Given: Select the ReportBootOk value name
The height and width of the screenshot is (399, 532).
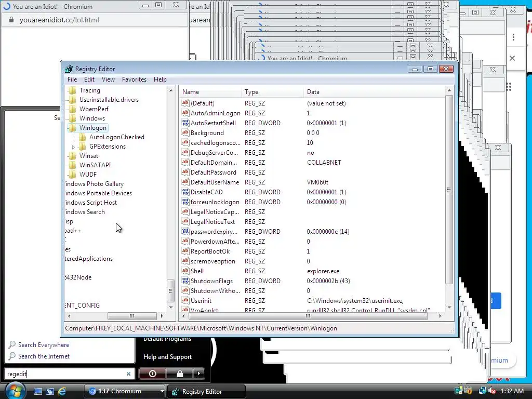Looking at the screenshot, I should 210,251.
